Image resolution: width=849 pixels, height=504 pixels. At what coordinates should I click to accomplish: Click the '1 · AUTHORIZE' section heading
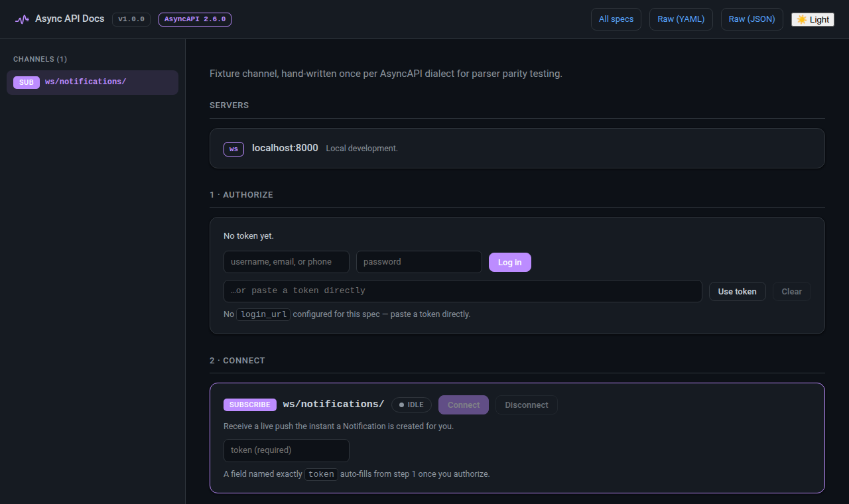tap(241, 195)
